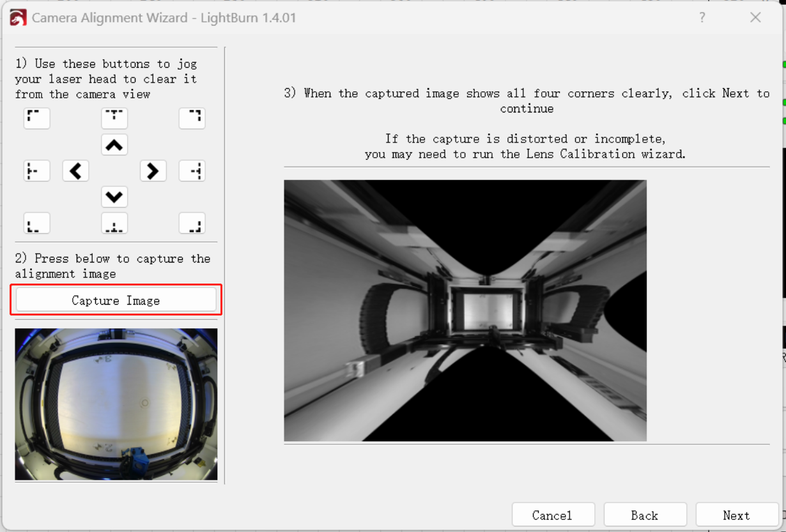Click the Capture Image button
Viewport: 786px width, 532px height.
coord(116,300)
